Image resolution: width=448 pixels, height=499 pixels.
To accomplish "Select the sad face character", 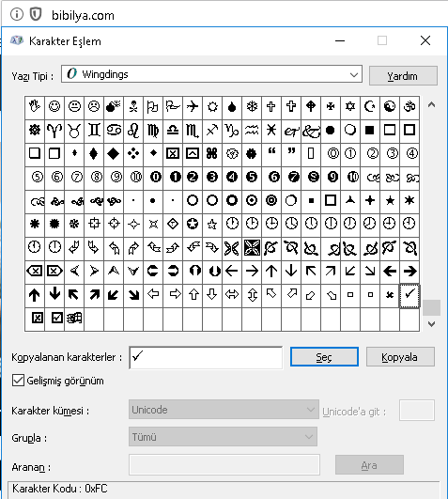I will click(x=94, y=106).
